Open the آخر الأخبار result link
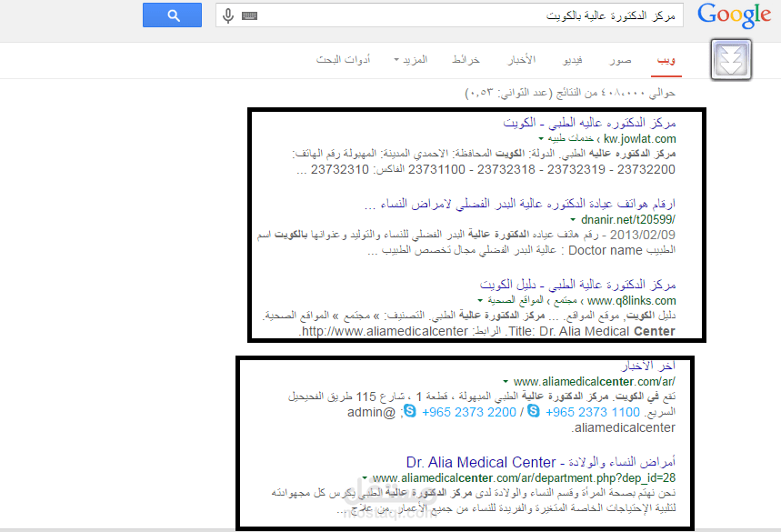781x532 pixels. click(x=648, y=366)
